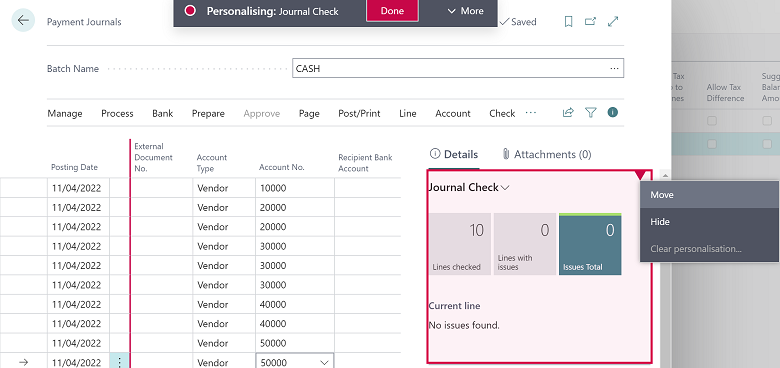Open the Manage menu

(x=65, y=113)
